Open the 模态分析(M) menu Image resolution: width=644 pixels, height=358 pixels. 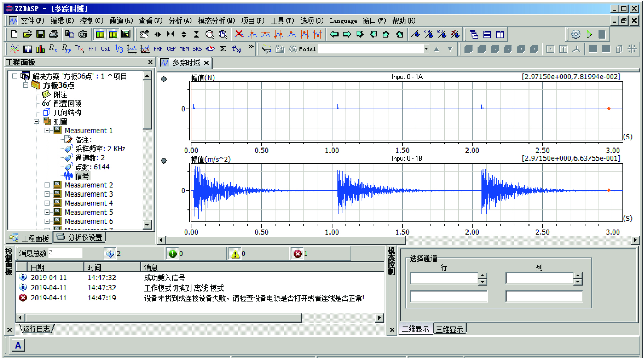coord(216,21)
